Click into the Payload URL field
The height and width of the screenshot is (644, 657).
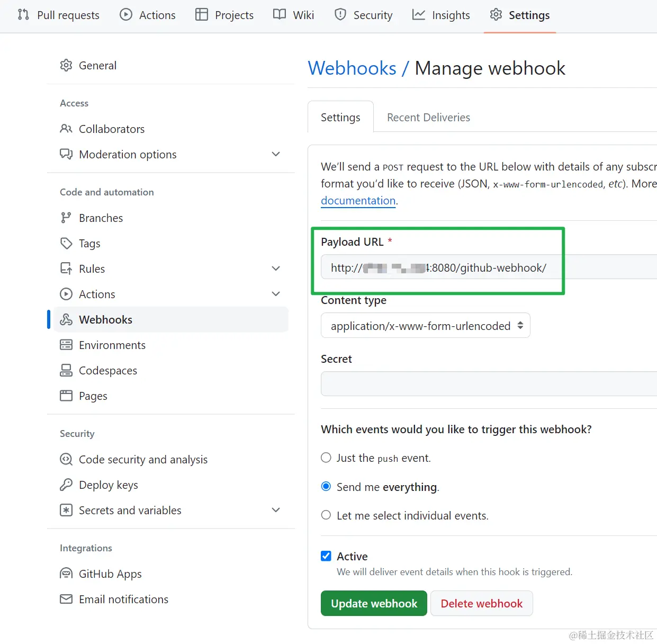pos(489,267)
